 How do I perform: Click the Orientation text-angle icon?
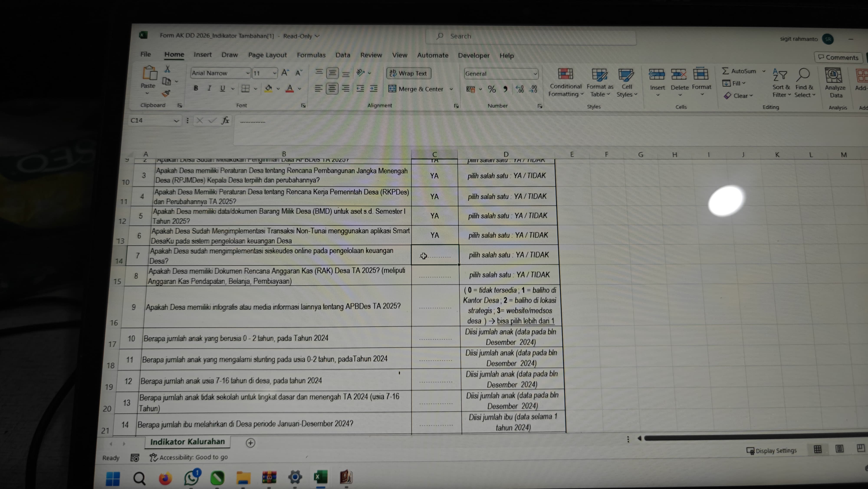[x=360, y=73]
